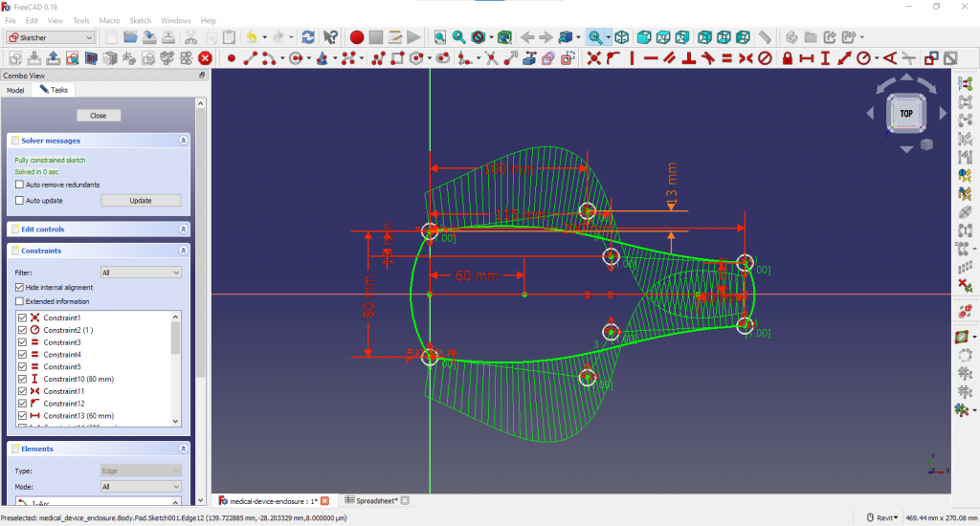980x526 pixels.
Task: Click the Create Polyline tool icon
Action: pos(378,58)
